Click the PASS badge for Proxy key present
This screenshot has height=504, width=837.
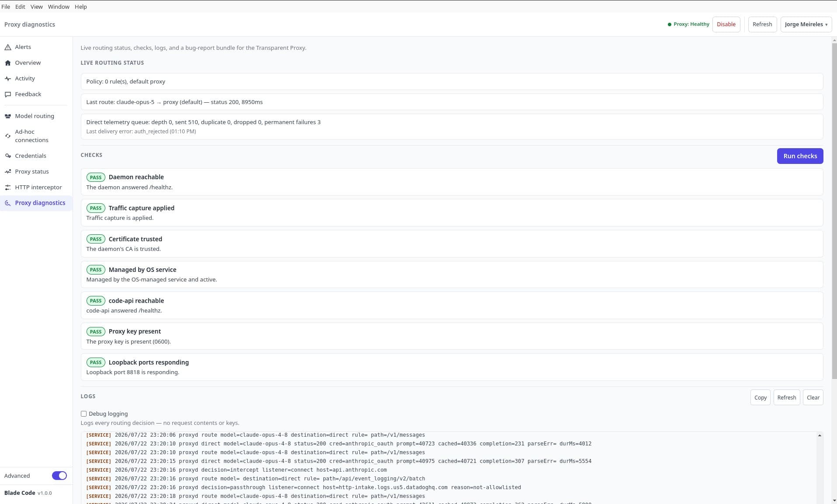96,332
